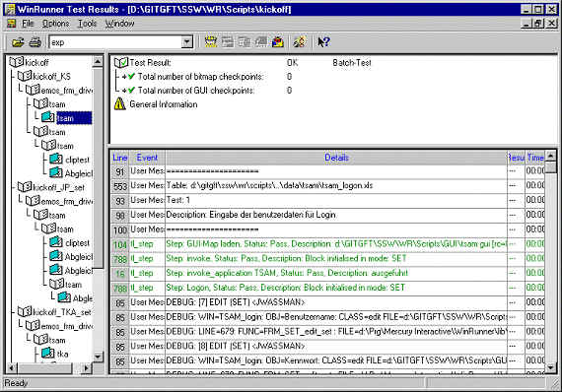Expand Total number of GUI checkpoints
Image resolution: width=562 pixels, height=392 pixels.
(x=124, y=91)
